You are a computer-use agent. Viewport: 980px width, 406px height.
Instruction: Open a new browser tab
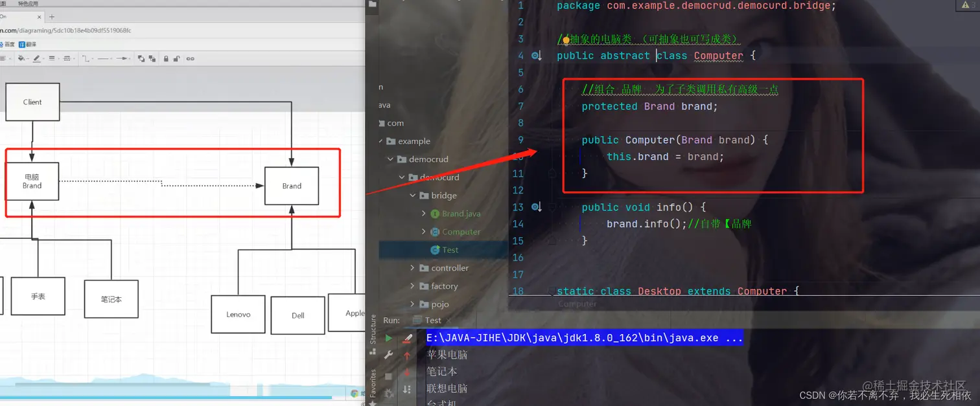52,16
